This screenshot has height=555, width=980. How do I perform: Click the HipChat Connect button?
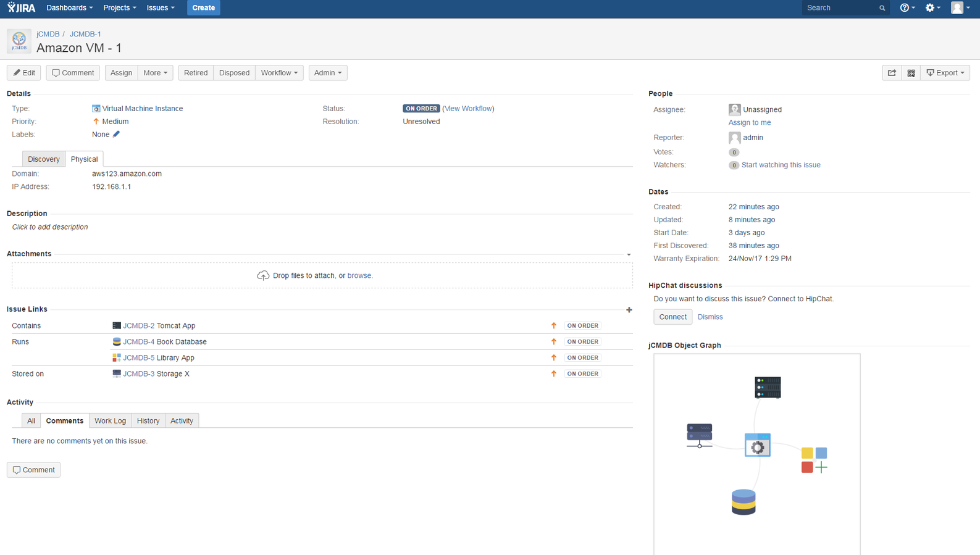pos(672,317)
